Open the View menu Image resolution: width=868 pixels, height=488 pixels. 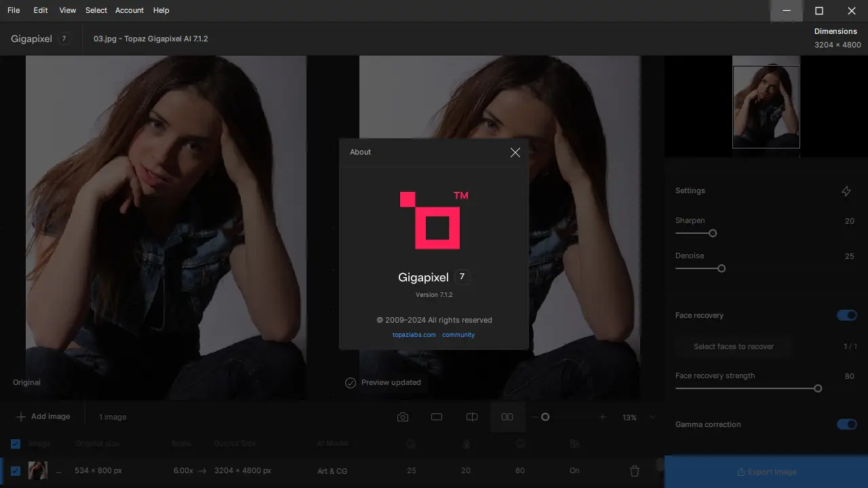pos(68,10)
